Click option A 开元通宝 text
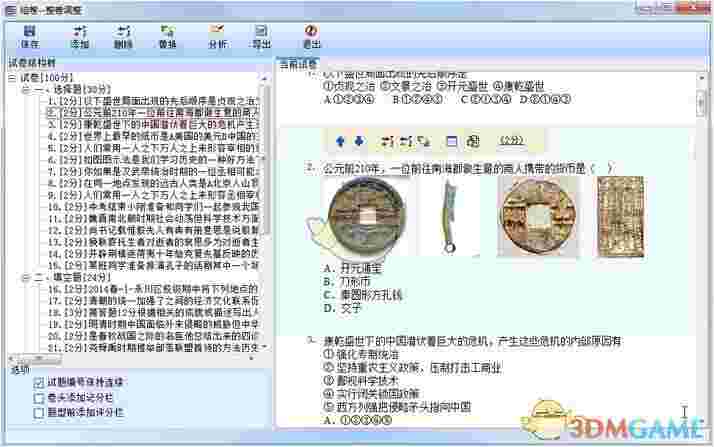The height and width of the screenshot is (447, 714). (361, 269)
